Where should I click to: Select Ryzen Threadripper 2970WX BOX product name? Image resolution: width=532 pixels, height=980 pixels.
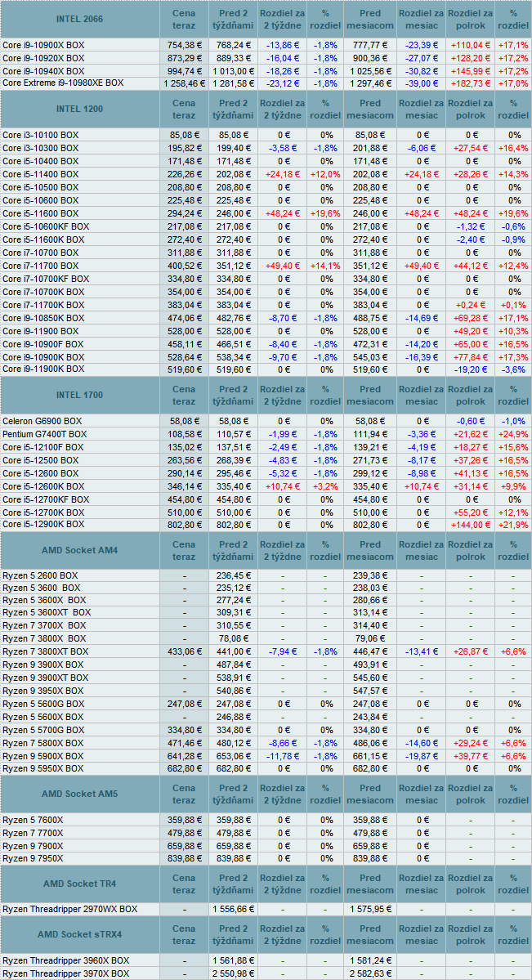tap(70, 910)
